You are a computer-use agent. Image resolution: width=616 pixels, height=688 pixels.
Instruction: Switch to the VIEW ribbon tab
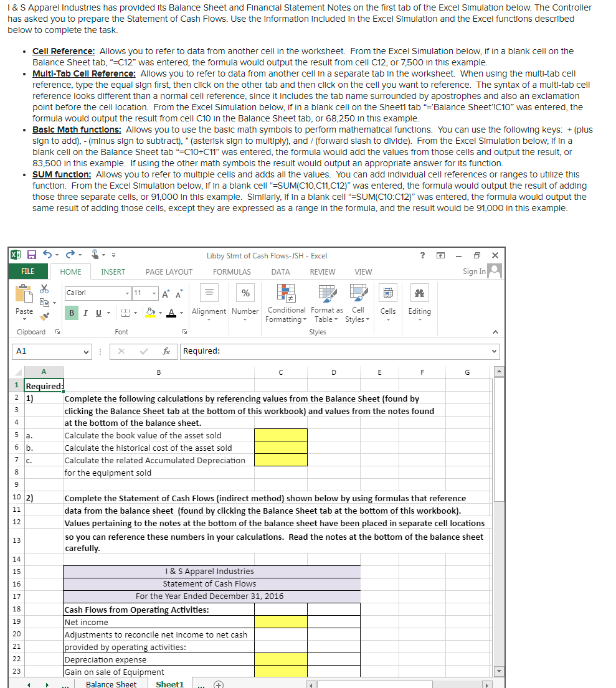click(363, 272)
